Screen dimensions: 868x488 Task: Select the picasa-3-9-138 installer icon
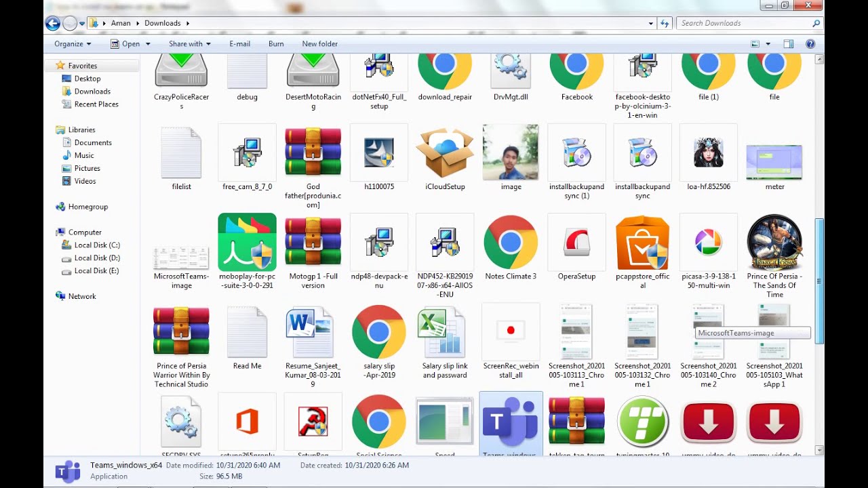[708, 242]
